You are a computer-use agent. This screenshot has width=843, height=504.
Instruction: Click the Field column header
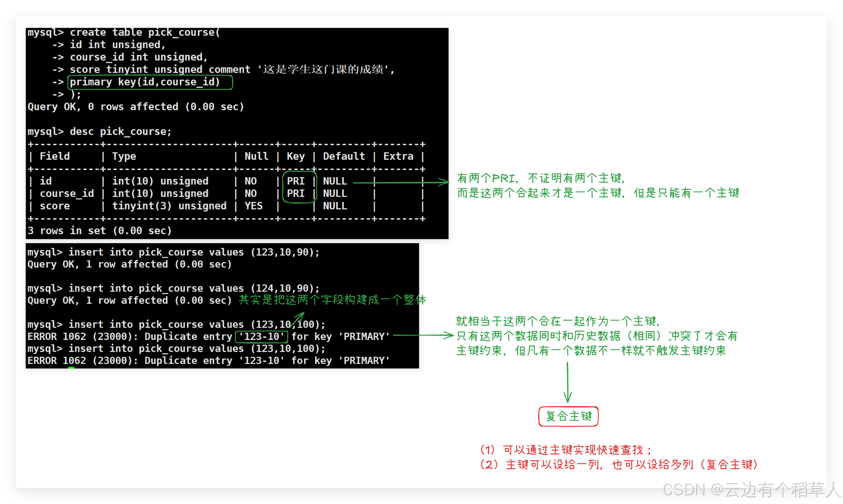(55, 157)
